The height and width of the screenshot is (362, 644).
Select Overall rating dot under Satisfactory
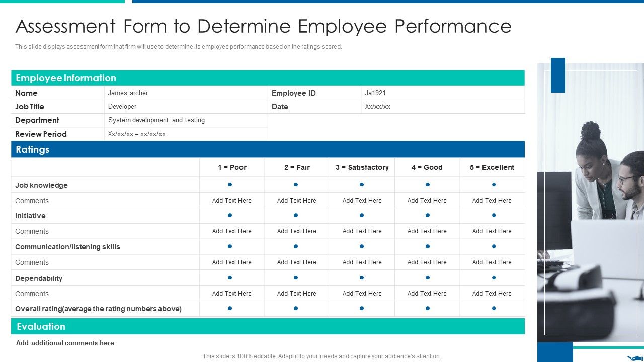(x=362, y=308)
